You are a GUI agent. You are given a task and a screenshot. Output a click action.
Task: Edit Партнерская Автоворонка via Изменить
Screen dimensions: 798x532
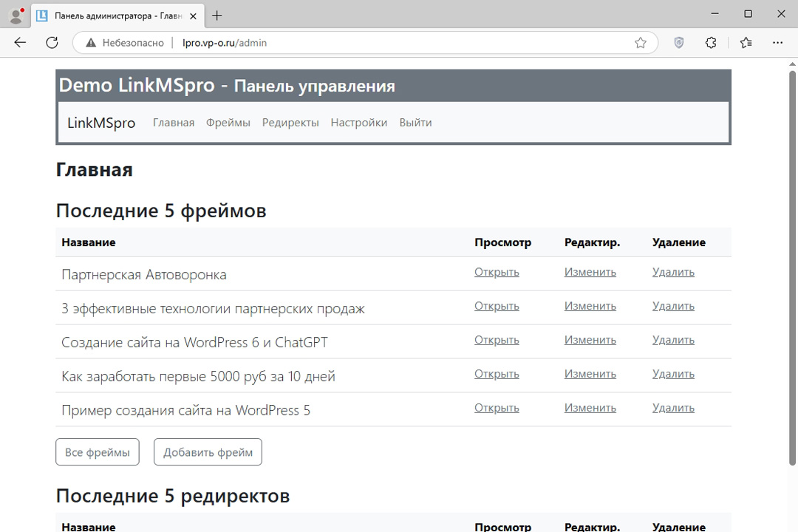(x=590, y=272)
